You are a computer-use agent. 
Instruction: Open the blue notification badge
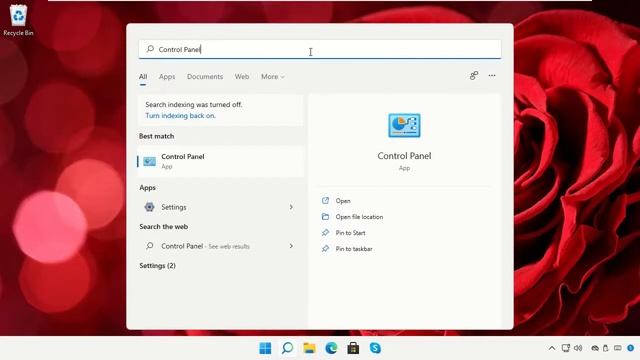[631, 348]
